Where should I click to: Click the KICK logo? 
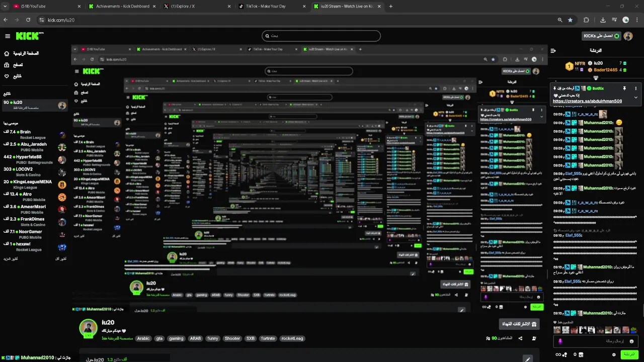[x=30, y=36]
